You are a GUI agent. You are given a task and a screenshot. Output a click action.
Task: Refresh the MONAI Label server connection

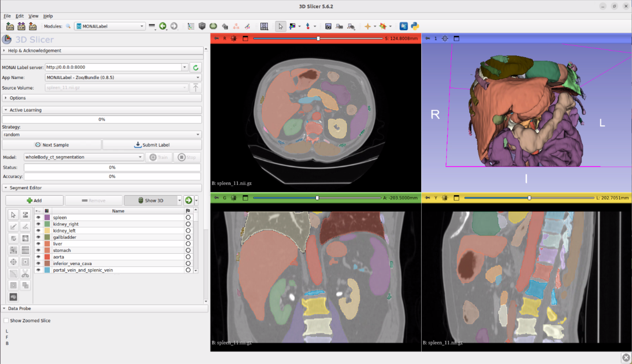click(196, 68)
